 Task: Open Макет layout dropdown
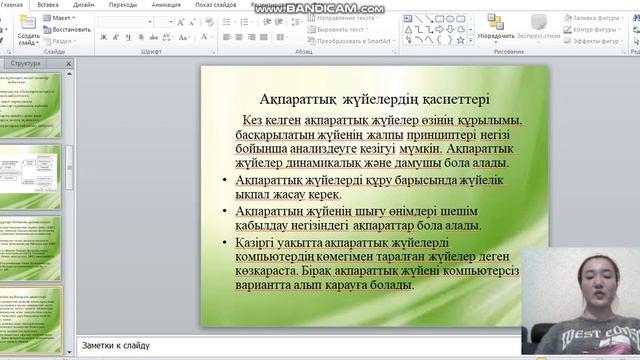(59, 18)
